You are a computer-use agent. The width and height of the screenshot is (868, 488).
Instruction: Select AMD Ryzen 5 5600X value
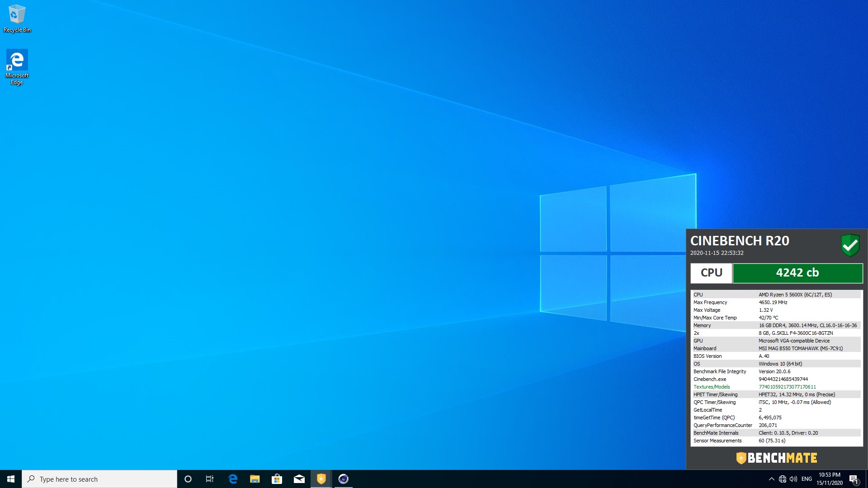coord(795,295)
